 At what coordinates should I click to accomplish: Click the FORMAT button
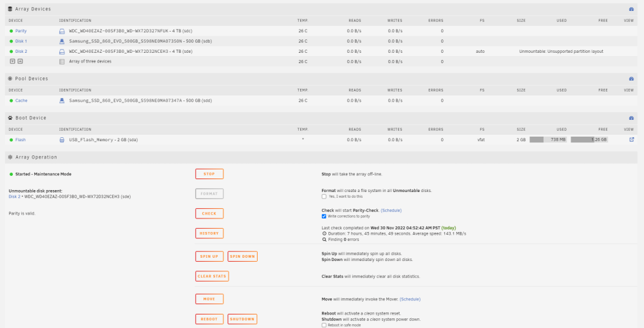[209, 193]
